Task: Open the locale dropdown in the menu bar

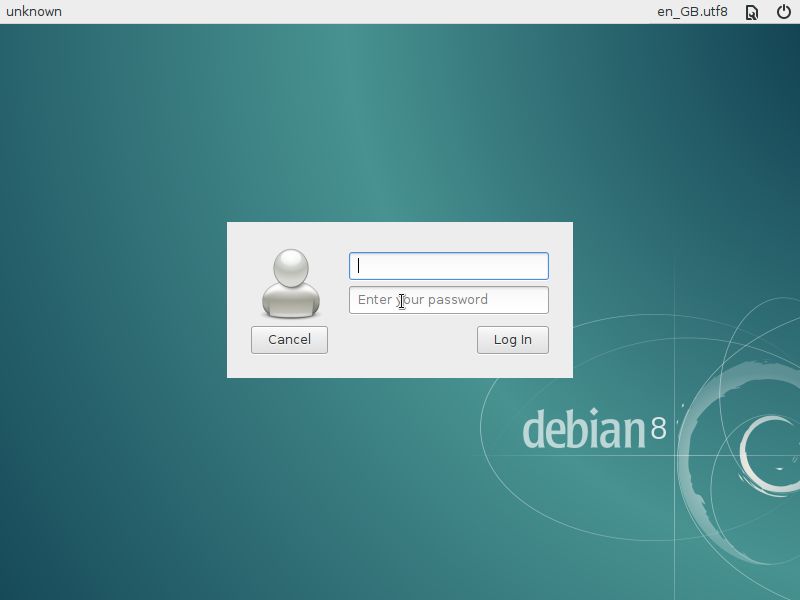Action: (691, 12)
